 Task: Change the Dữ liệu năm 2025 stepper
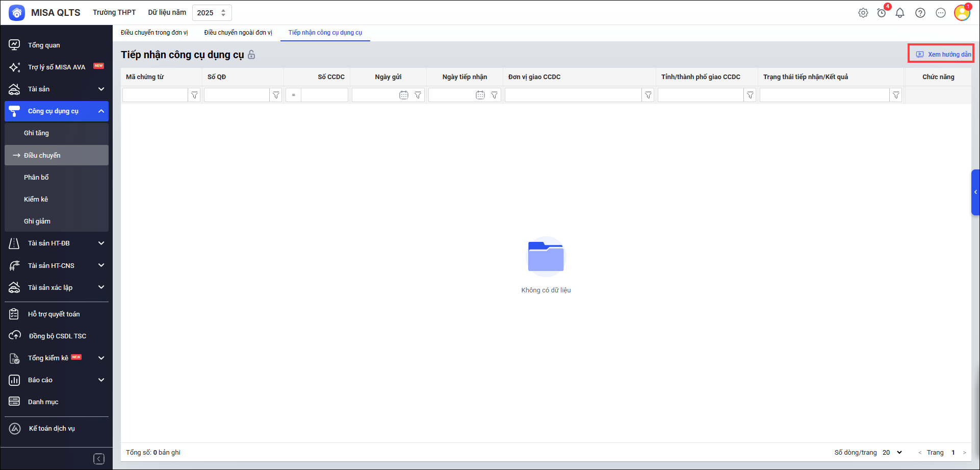coord(223,13)
